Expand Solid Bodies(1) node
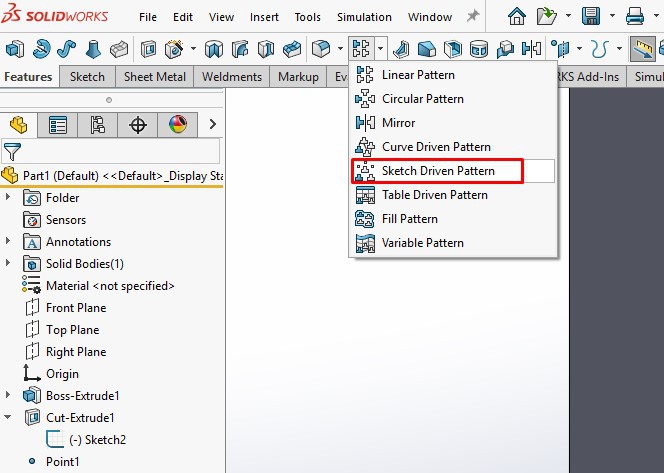664x473 pixels. (8, 263)
